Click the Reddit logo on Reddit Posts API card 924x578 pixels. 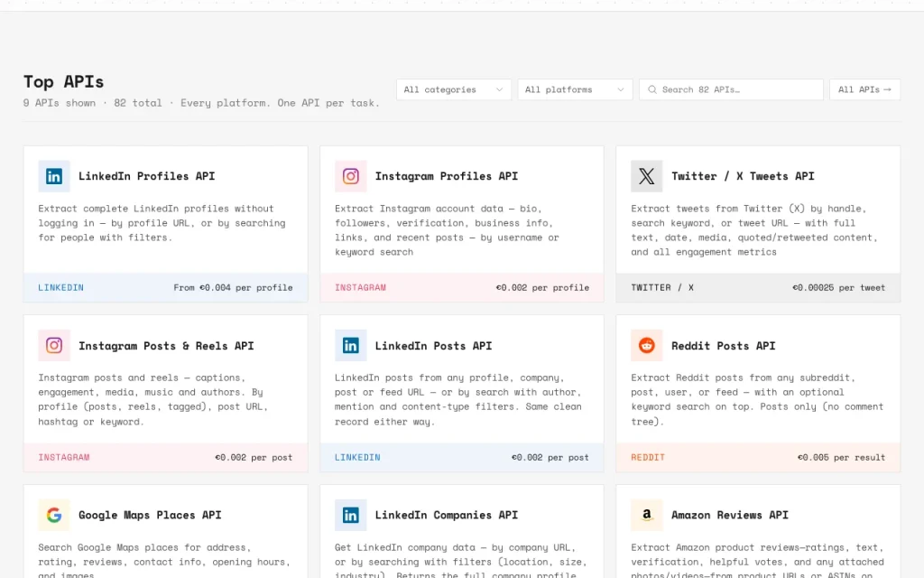pos(646,346)
